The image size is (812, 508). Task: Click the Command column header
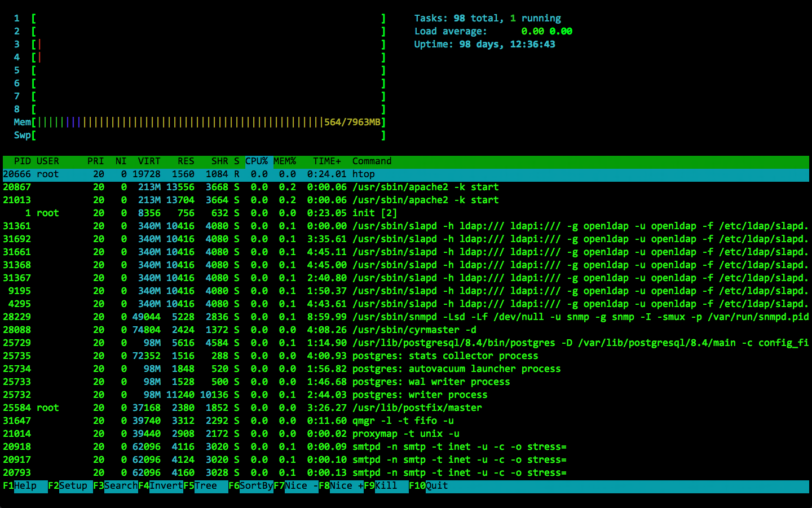371,161
